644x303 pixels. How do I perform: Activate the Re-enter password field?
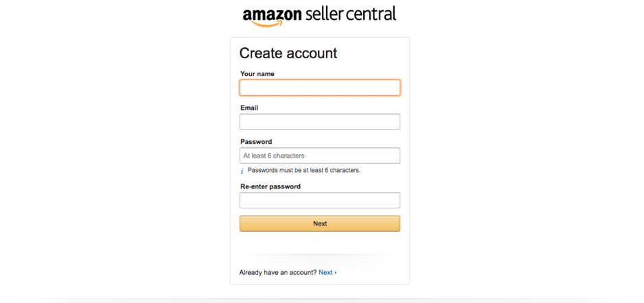319,200
